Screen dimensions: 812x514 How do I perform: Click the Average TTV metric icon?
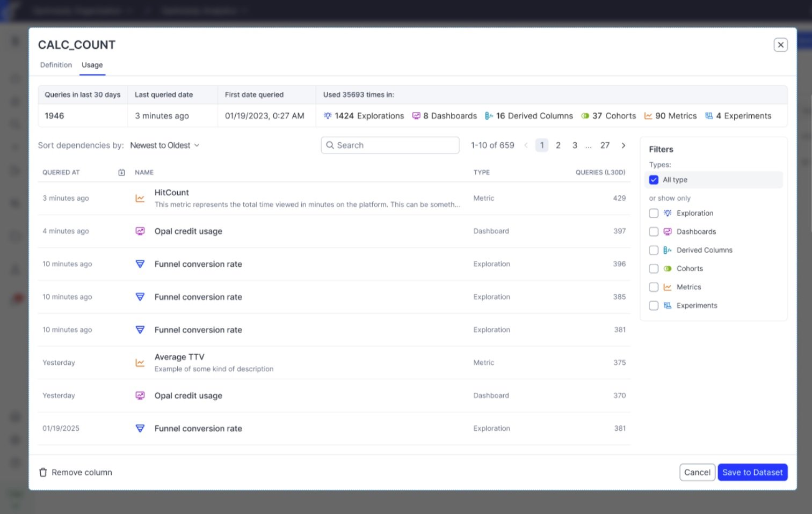(x=140, y=363)
